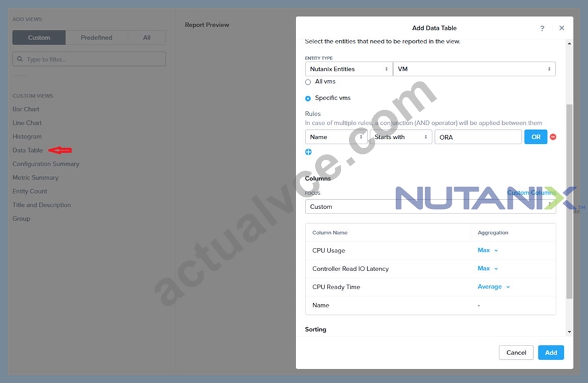Close the Add Data Table dialog

coord(562,28)
